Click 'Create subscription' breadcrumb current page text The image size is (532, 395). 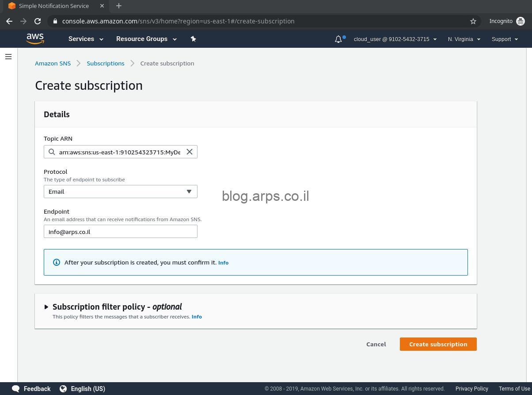pos(167,63)
